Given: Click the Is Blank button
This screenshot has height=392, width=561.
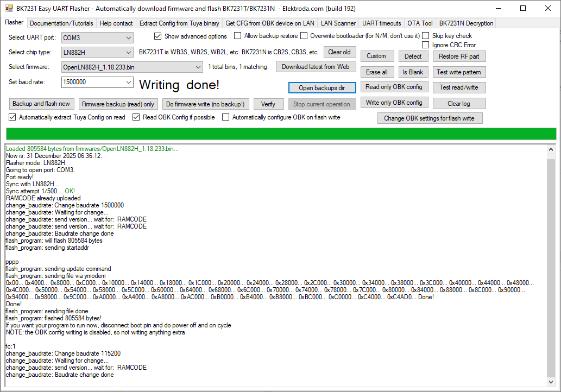Looking at the screenshot, I should (x=413, y=72).
